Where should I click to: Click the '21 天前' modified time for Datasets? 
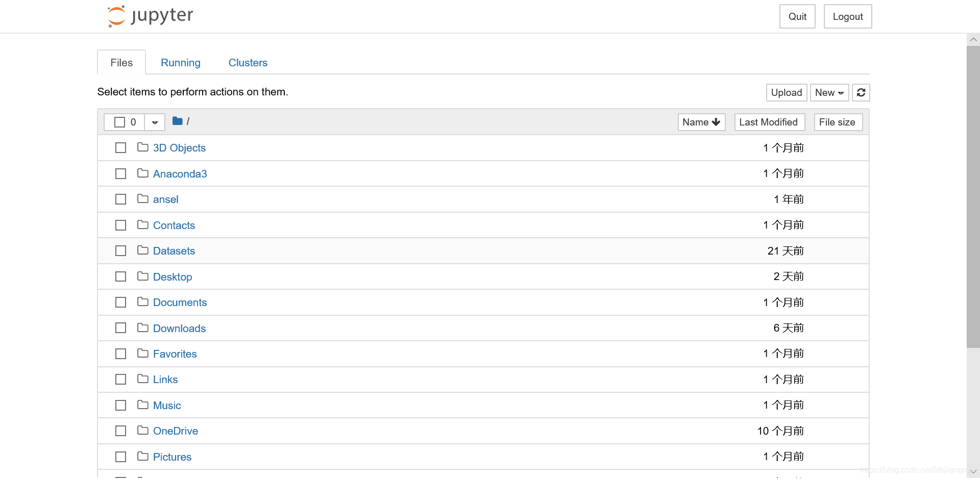[786, 251]
